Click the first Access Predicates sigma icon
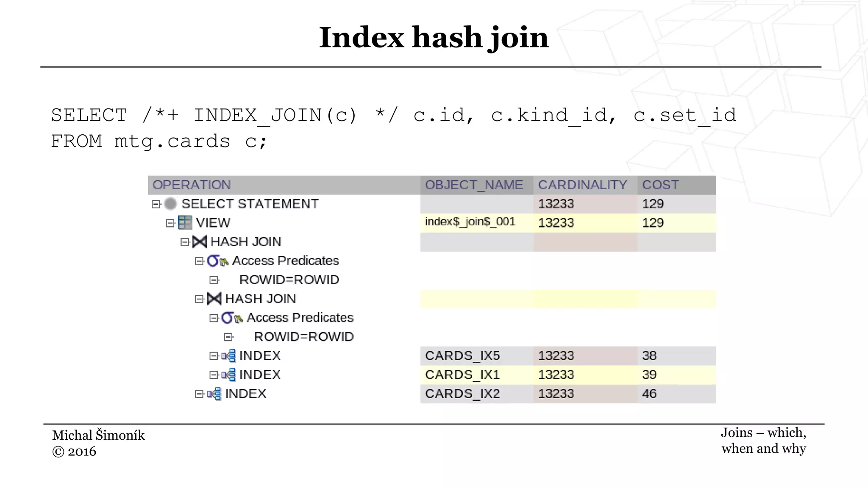The height and width of the screenshot is (488, 868). point(213,261)
